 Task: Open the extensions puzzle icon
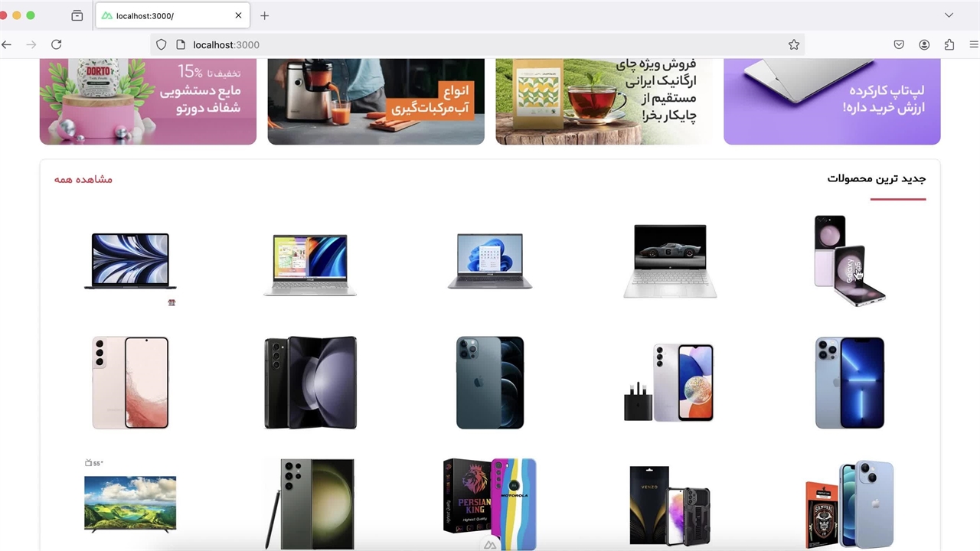pos(949,44)
